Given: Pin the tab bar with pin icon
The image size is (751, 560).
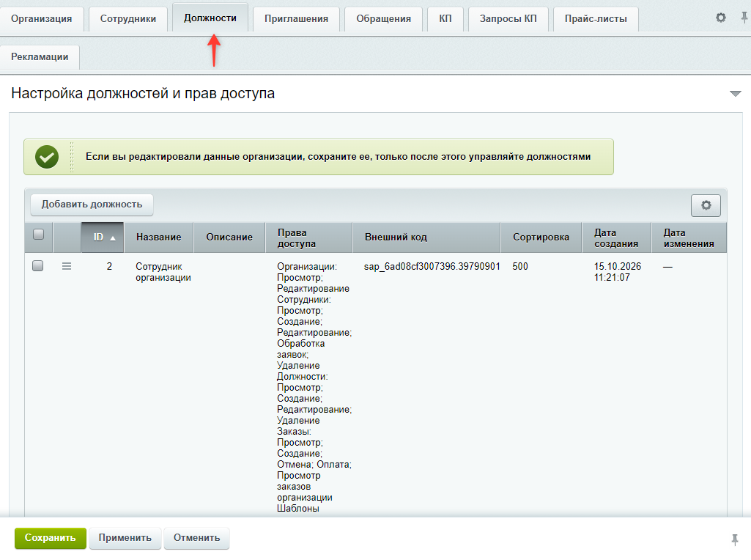Looking at the screenshot, I should pos(744,18).
